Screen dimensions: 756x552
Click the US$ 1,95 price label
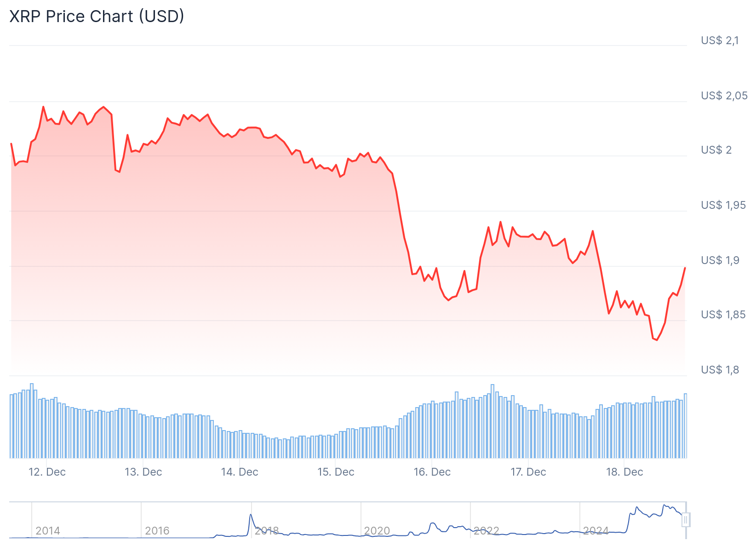click(x=723, y=205)
